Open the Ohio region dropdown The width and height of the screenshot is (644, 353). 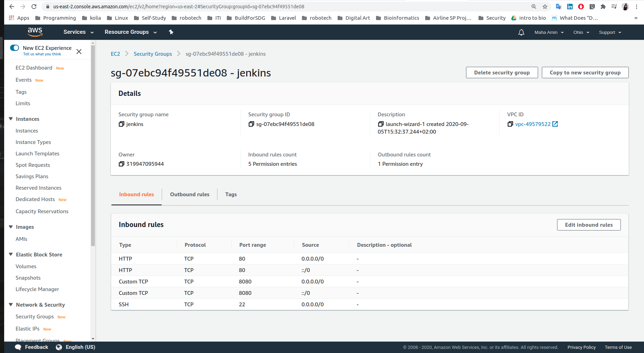581,32
